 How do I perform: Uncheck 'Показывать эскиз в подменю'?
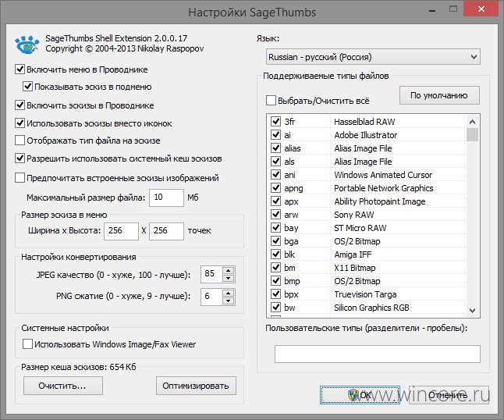[27, 87]
